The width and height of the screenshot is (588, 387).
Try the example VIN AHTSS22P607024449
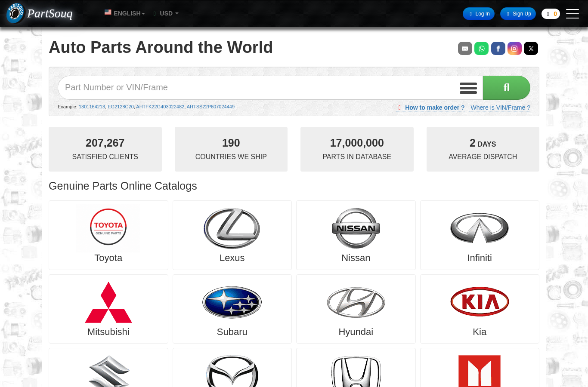[210, 107]
